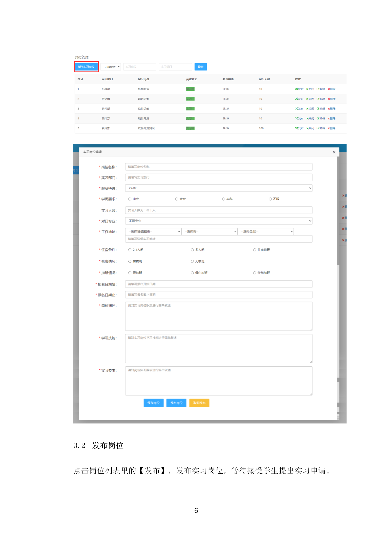Screen dimensions: 392x555
Task: Focus the 实习部门 search field
Action: (175, 67)
